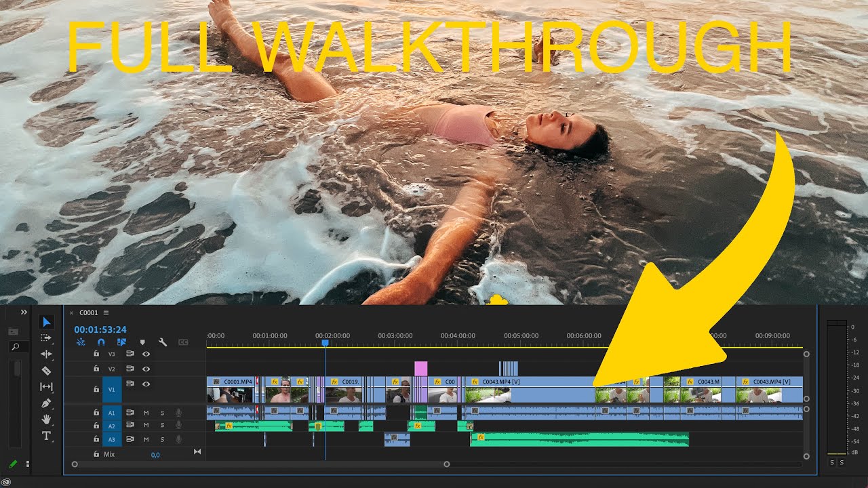Click the CC captions track button

point(183,342)
